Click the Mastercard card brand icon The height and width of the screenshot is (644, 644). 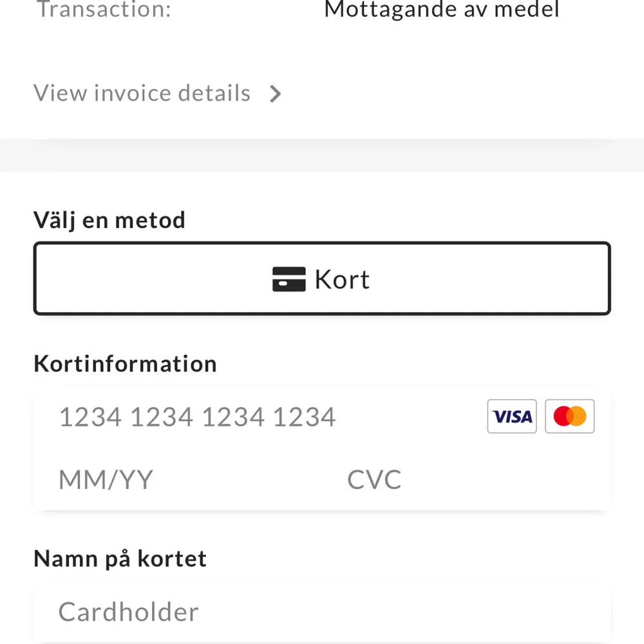coord(569,416)
